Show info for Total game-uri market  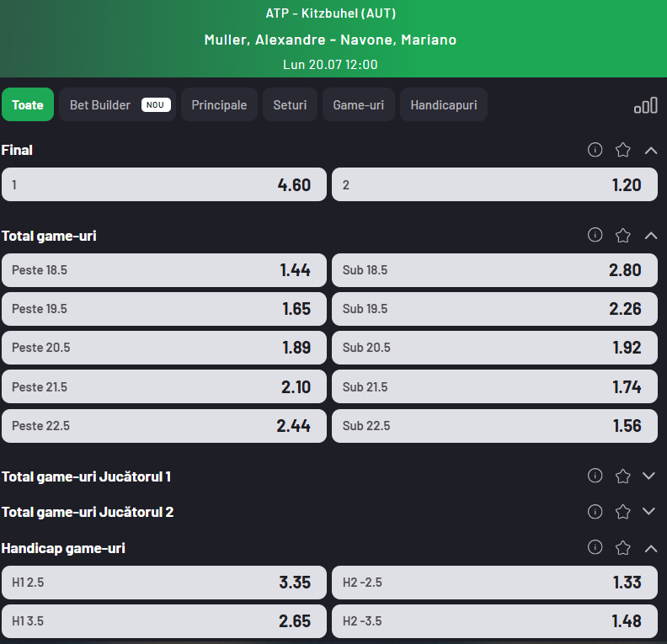[595, 235]
